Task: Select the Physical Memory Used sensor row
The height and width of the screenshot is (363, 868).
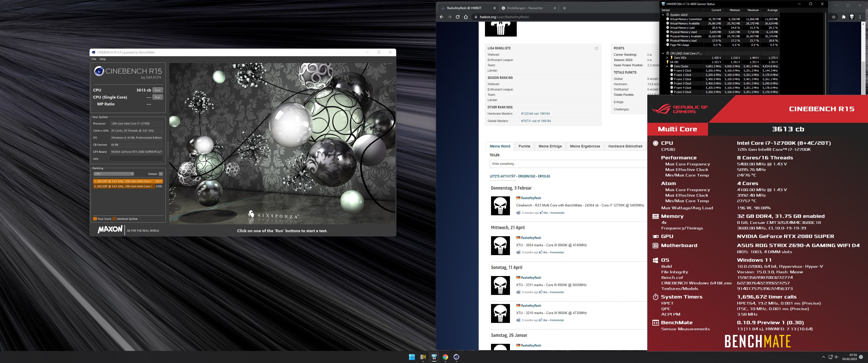Action: click(720, 32)
